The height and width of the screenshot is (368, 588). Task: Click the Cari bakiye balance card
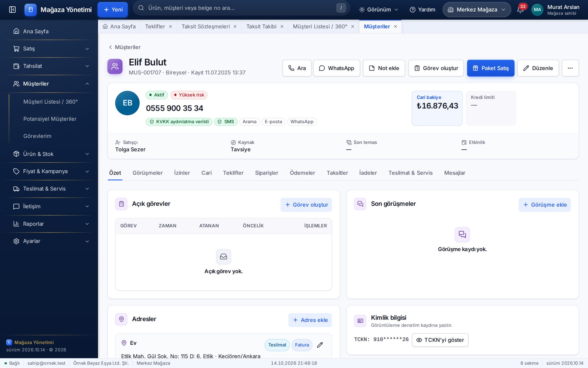[x=437, y=108]
